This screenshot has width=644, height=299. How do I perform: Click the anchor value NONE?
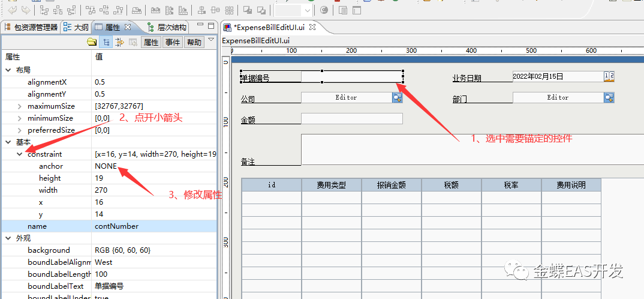click(x=106, y=166)
